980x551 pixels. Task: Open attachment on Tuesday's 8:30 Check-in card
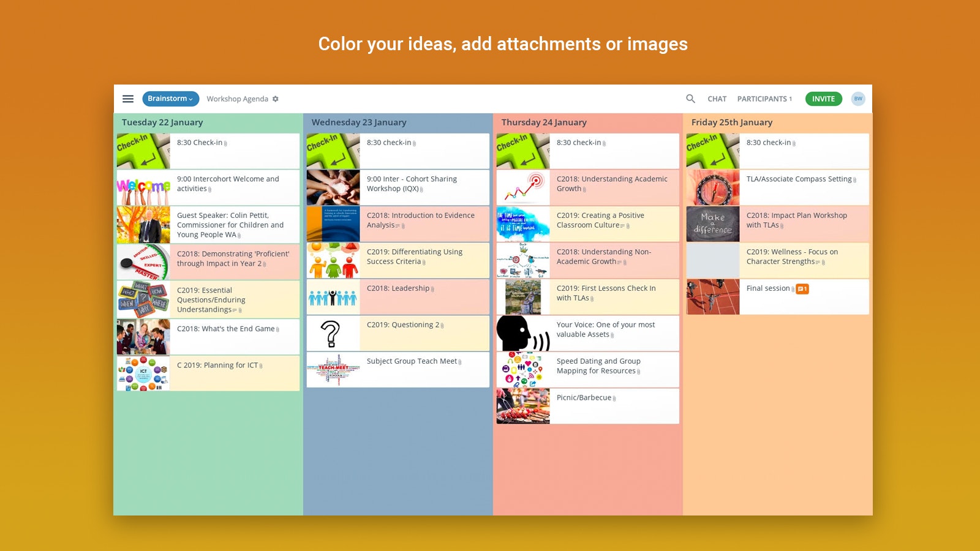[227, 143]
